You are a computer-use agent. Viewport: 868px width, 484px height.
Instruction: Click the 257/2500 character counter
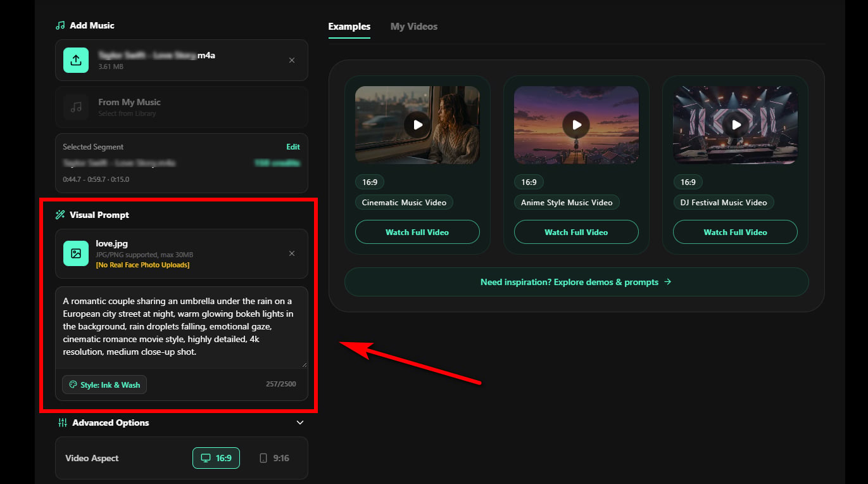click(x=281, y=384)
